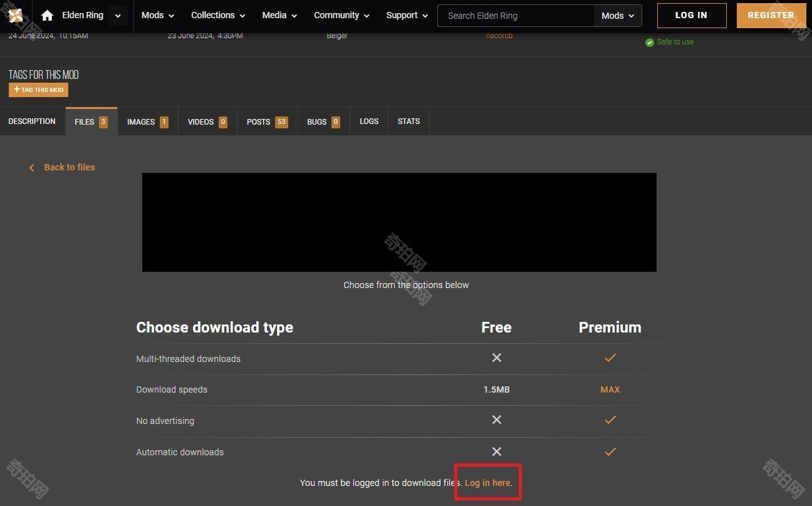Click Free X mark for No advertising
The height and width of the screenshot is (506, 812).
tap(496, 420)
